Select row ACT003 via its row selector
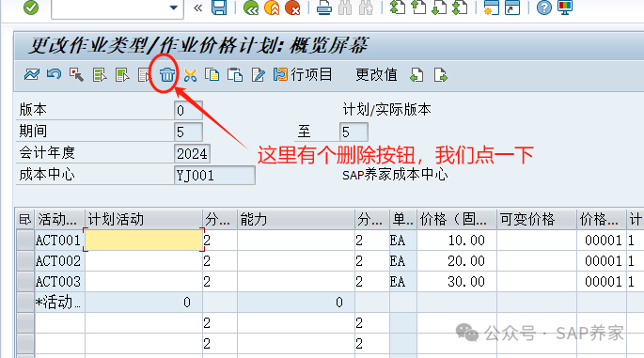The height and width of the screenshot is (358, 644). (x=25, y=282)
